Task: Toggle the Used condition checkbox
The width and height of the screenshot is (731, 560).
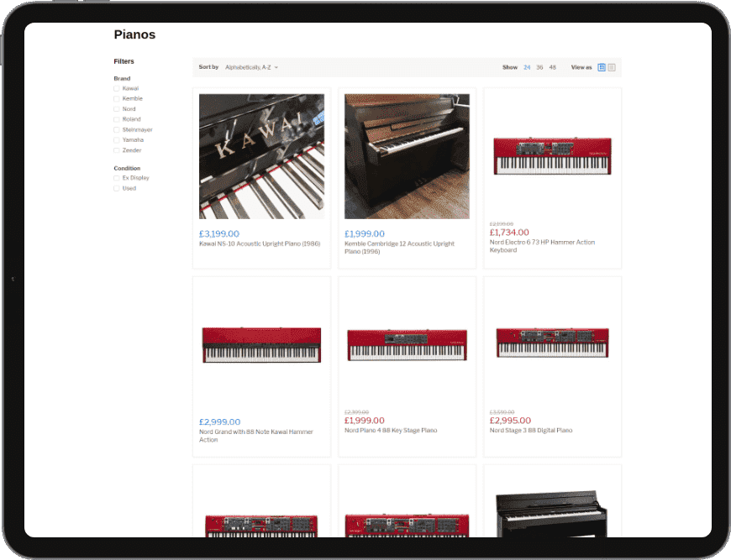Action: [x=117, y=188]
